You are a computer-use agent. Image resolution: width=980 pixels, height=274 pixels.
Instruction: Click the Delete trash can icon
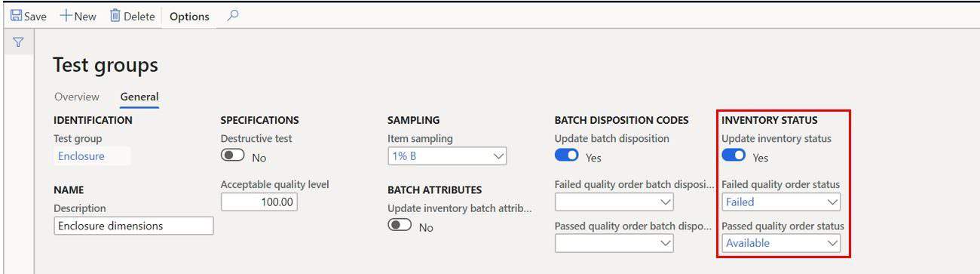[x=115, y=16]
